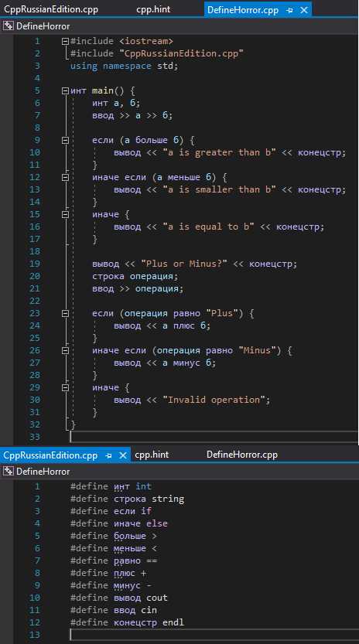Switch to cpp.hint tab in top editor
Screen dimensions: 359x644
tap(153, 9)
